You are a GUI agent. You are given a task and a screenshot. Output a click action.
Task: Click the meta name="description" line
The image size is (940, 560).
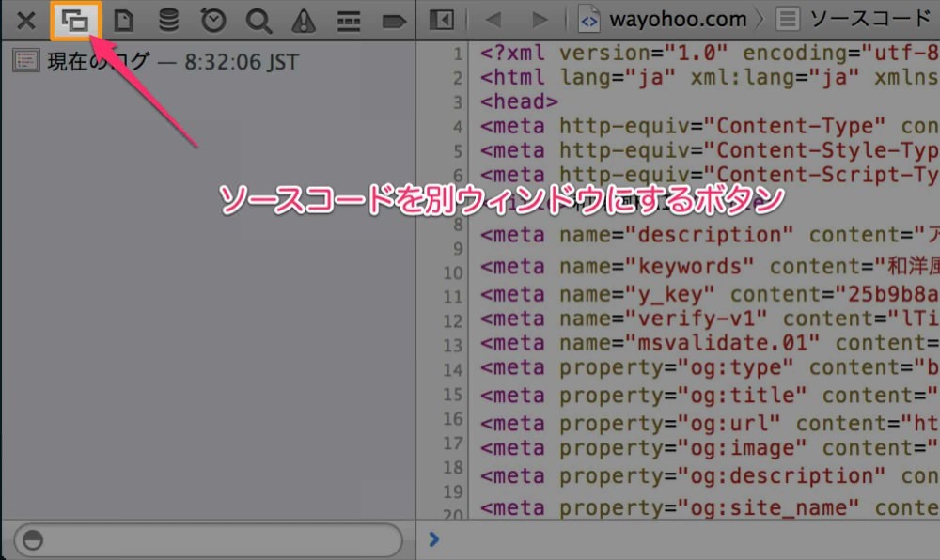709,235
